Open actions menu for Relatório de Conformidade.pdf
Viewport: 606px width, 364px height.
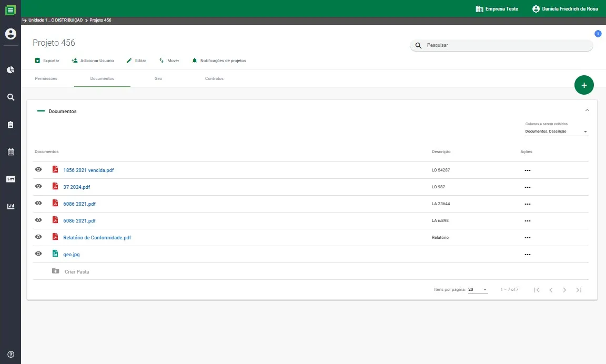528,238
